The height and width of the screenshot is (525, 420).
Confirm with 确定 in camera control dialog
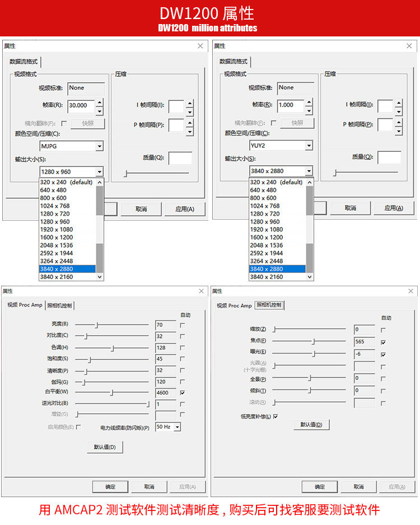pos(320,487)
